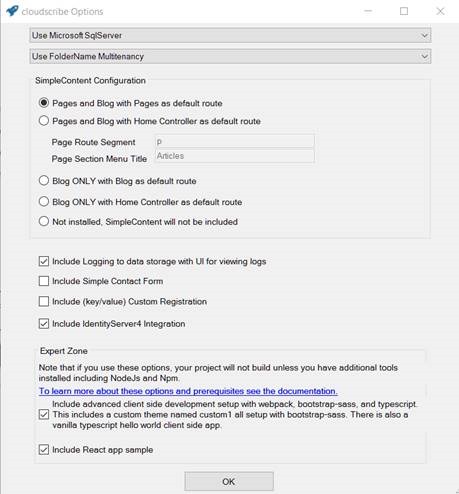
Task: Uncheck Include Logging to data storage
Action: 44,261
